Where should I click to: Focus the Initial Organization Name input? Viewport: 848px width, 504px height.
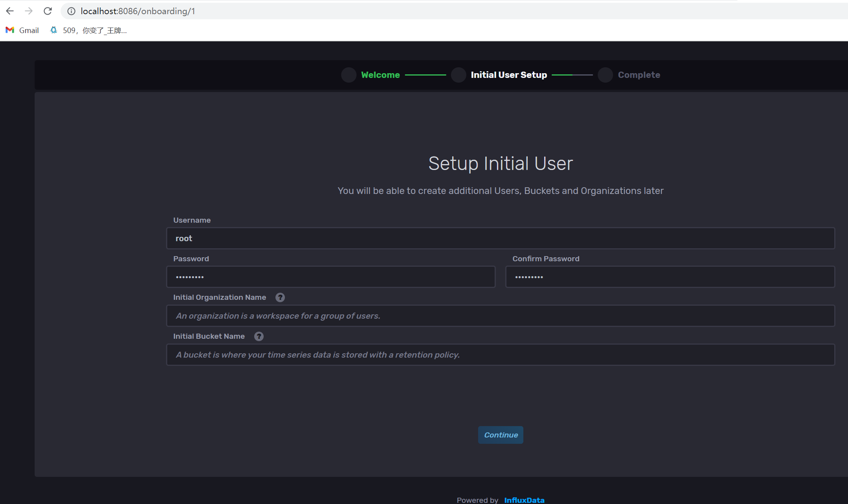tap(500, 316)
